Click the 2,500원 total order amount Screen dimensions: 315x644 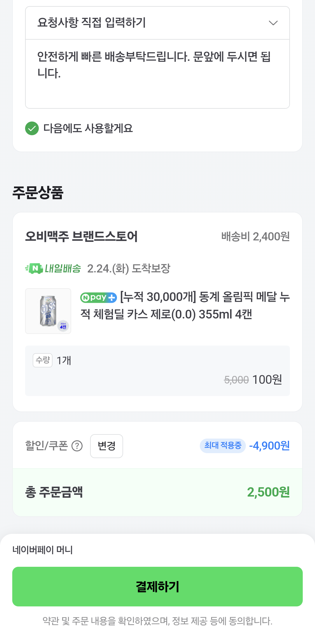268,492
